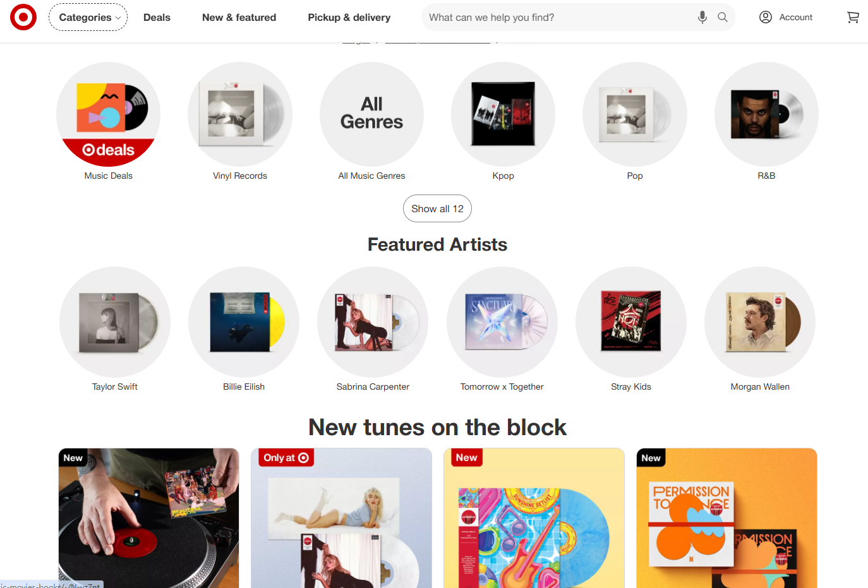Open the New & featured menu
The width and height of the screenshot is (868, 588).
pyautogui.click(x=239, y=17)
